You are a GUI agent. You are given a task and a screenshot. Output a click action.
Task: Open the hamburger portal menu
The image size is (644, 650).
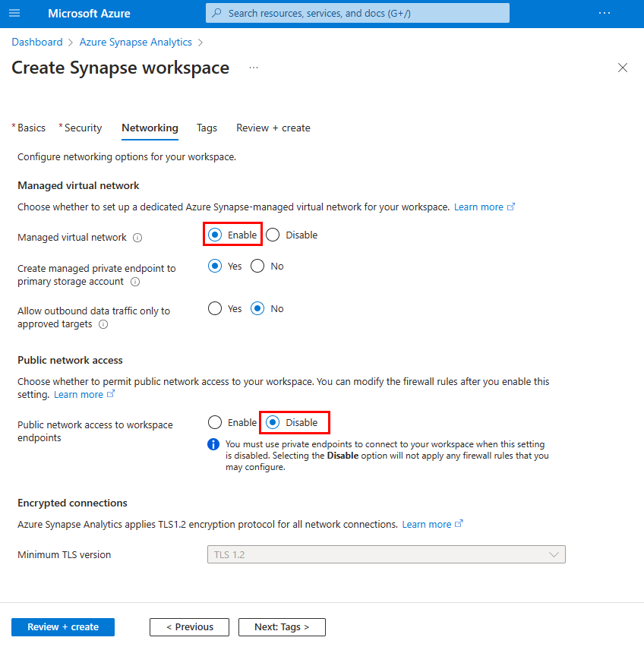[x=14, y=13]
